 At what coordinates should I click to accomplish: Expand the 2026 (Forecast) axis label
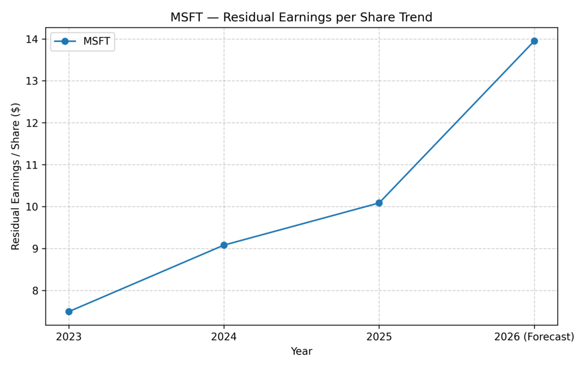coord(534,336)
